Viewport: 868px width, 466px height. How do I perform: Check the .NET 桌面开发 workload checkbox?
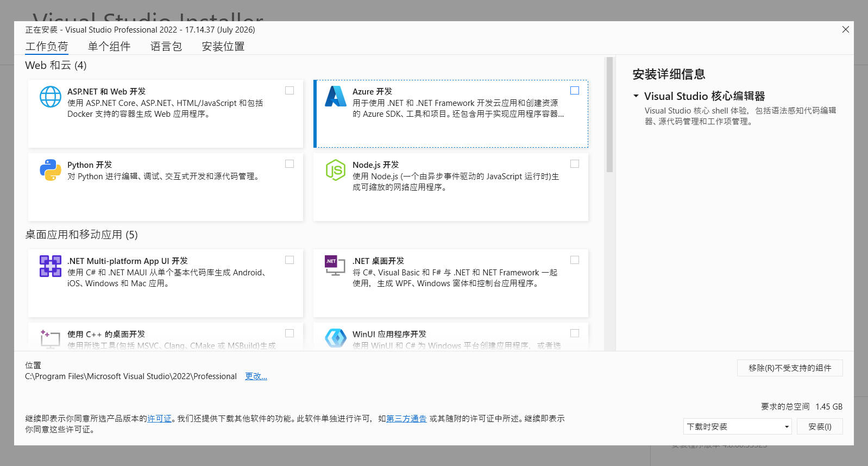pos(575,260)
